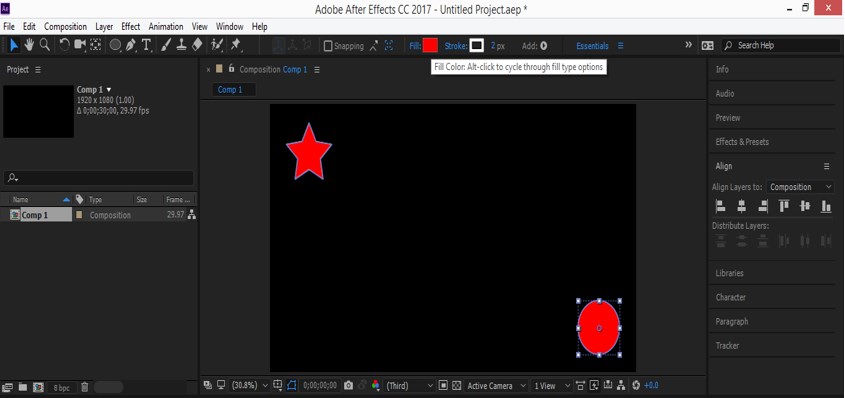Take a snapshot with the camera icon

click(349, 386)
